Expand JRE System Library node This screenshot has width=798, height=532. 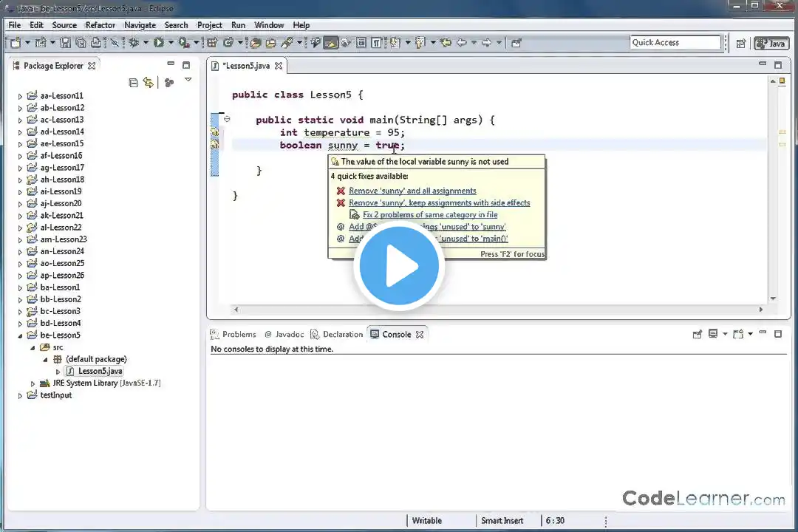(x=33, y=383)
